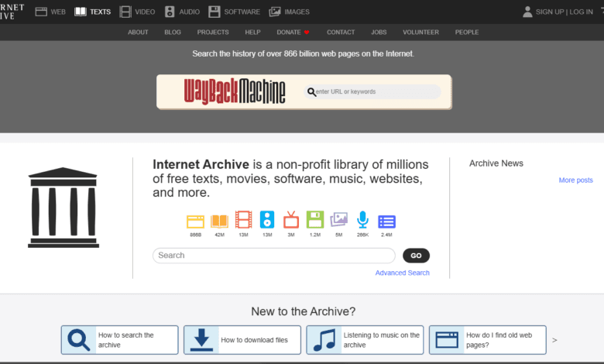
Task: Click the Sign Up | Log In link
Action: [x=564, y=12]
